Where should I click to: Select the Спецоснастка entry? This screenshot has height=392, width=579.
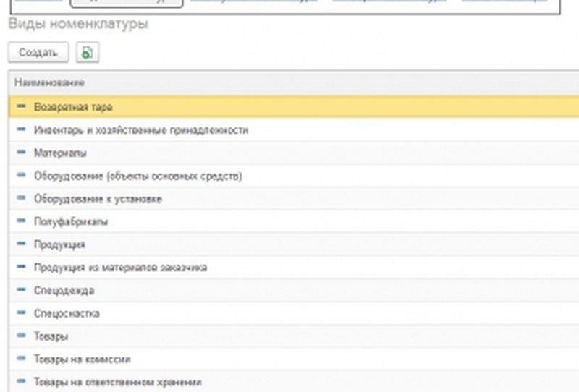67,314
